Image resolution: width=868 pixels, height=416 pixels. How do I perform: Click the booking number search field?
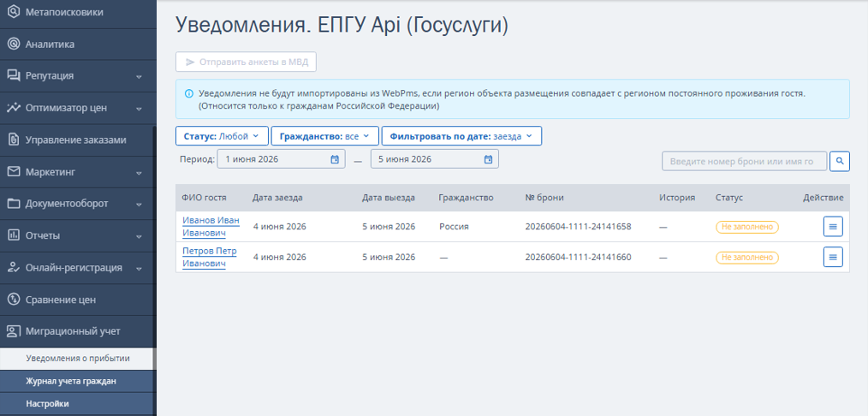point(744,162)
